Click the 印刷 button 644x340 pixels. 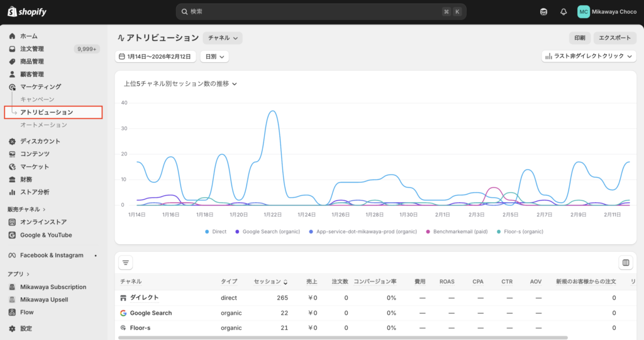(579, 38)
